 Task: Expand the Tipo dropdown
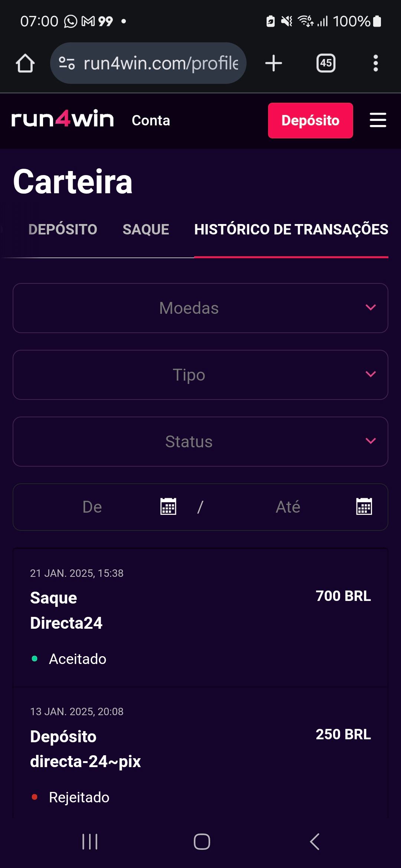(x=200, y=375)
